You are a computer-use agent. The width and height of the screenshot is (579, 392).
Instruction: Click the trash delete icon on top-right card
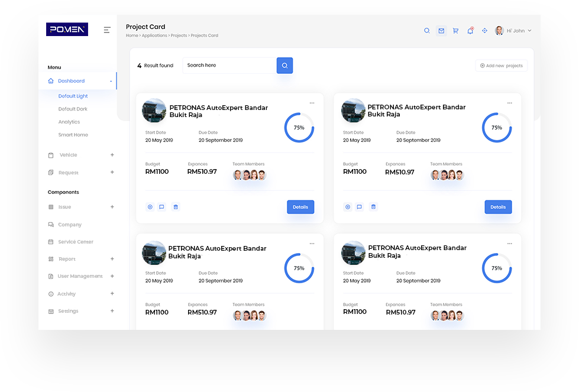(x=373, y=207)
